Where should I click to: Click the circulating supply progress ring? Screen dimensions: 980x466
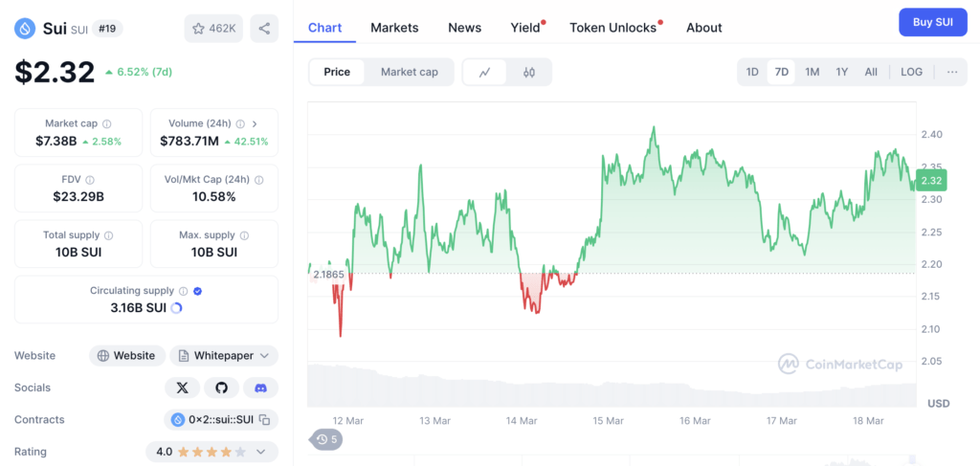point(176,308)
